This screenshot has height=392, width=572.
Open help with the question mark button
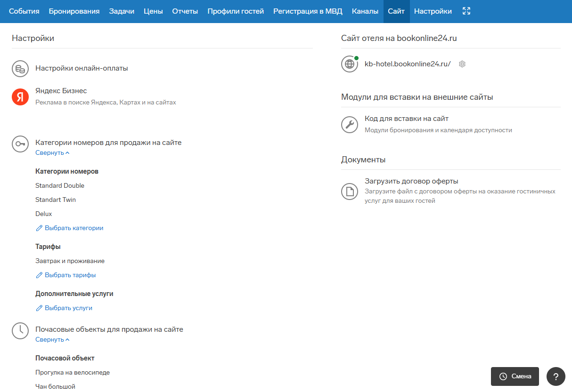click(x=556, y=376)
